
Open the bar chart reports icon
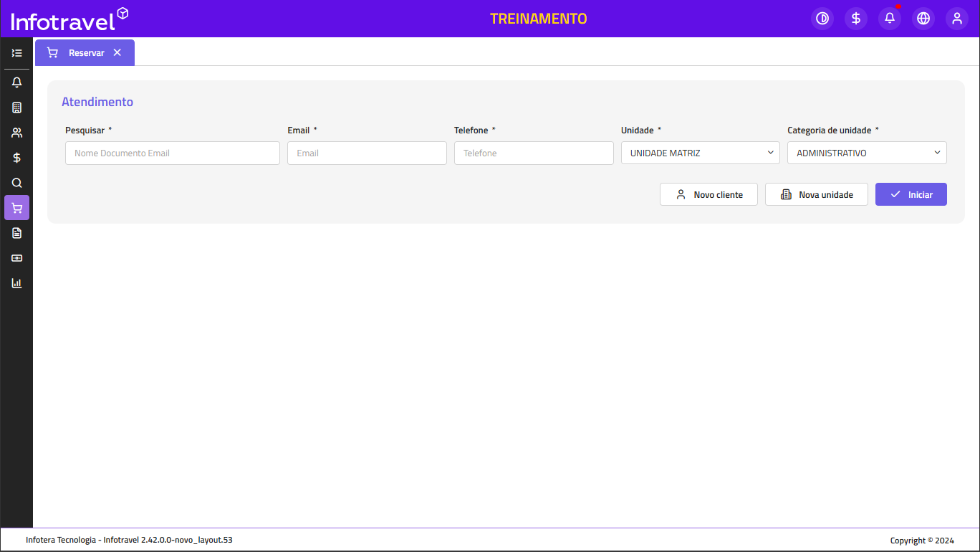coord(17,283)
